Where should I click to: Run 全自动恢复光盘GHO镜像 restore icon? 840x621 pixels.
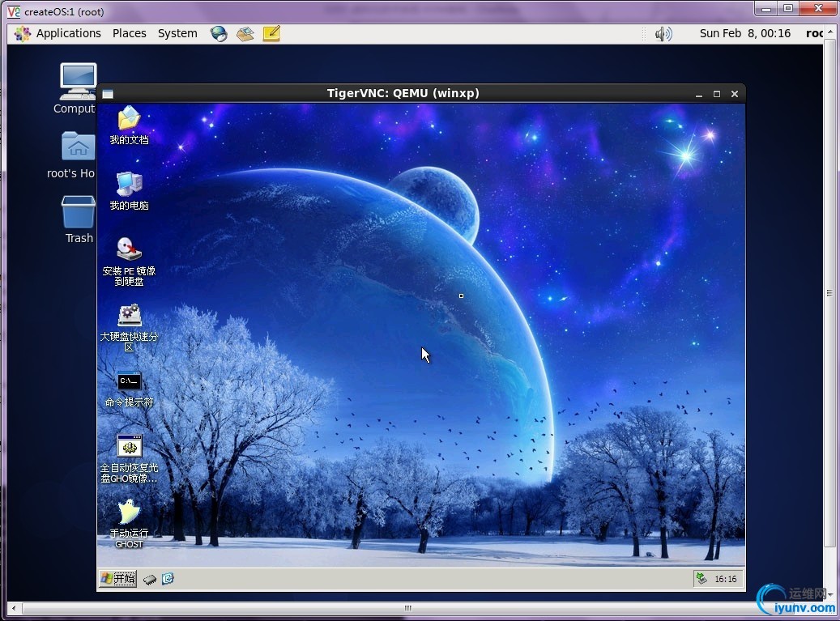click(x=129, y=447)
